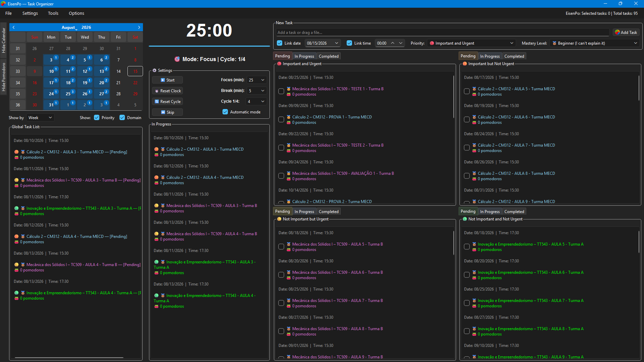This screenshot has height=362, width=644.
Task: Open the Priority dropdown in New Task
Action: point(472,43)
